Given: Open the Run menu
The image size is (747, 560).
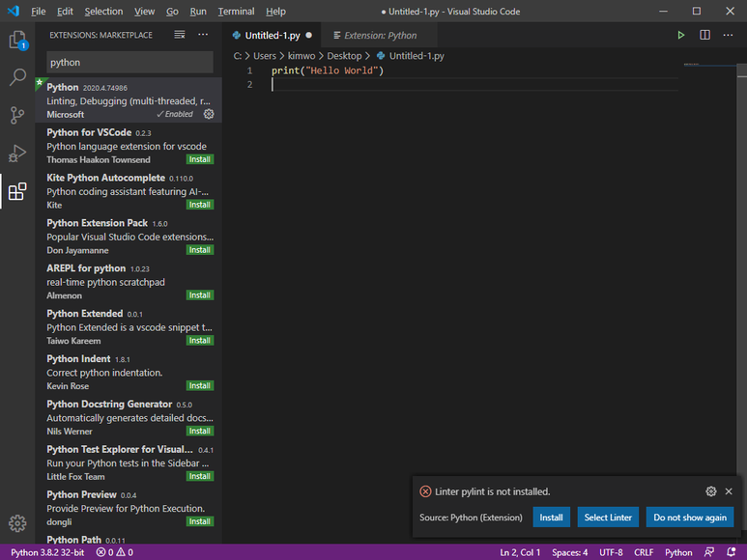Looking at the screenshot, I should [198, 12].
